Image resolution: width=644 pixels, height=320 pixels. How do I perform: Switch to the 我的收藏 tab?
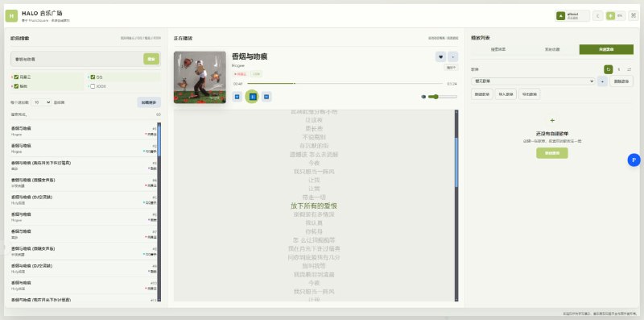point(552,49)
